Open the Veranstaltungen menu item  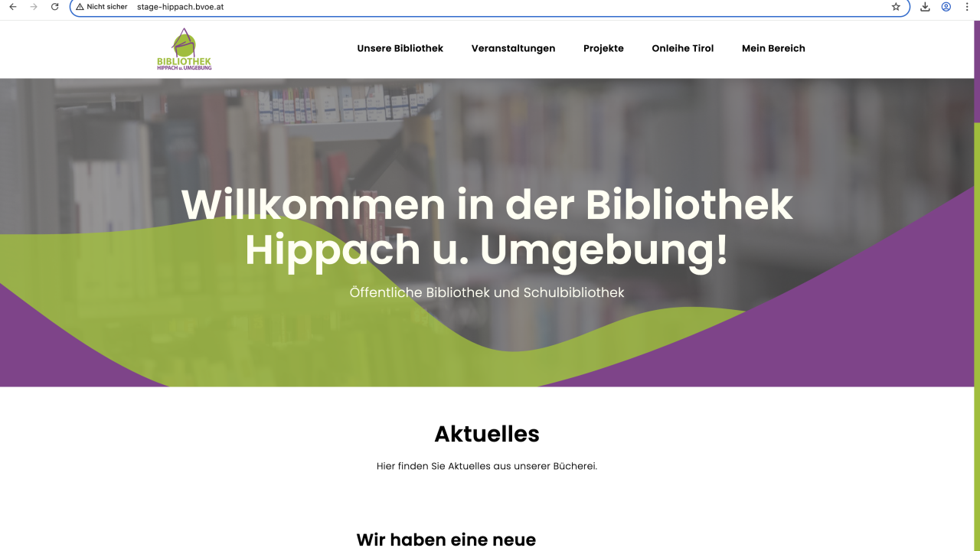pyautogui.click(x=513, y=48)
